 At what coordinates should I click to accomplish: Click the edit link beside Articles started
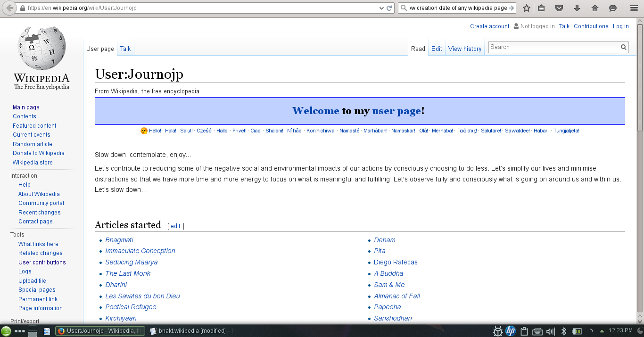[175, 226]
